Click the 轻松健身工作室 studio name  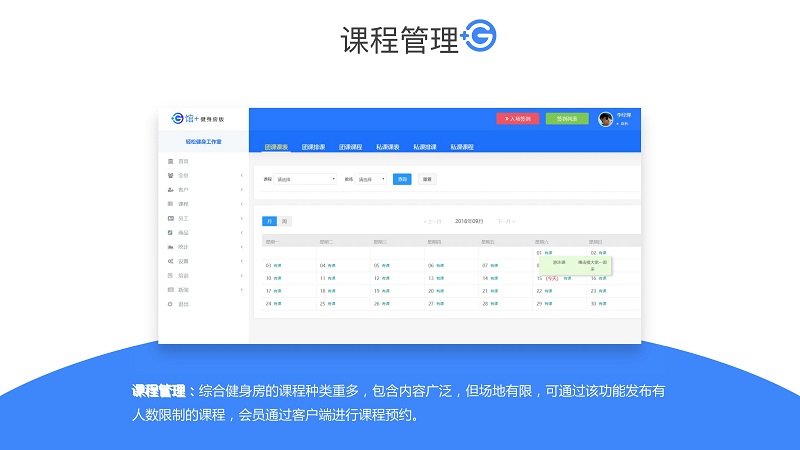pos(204,142)
